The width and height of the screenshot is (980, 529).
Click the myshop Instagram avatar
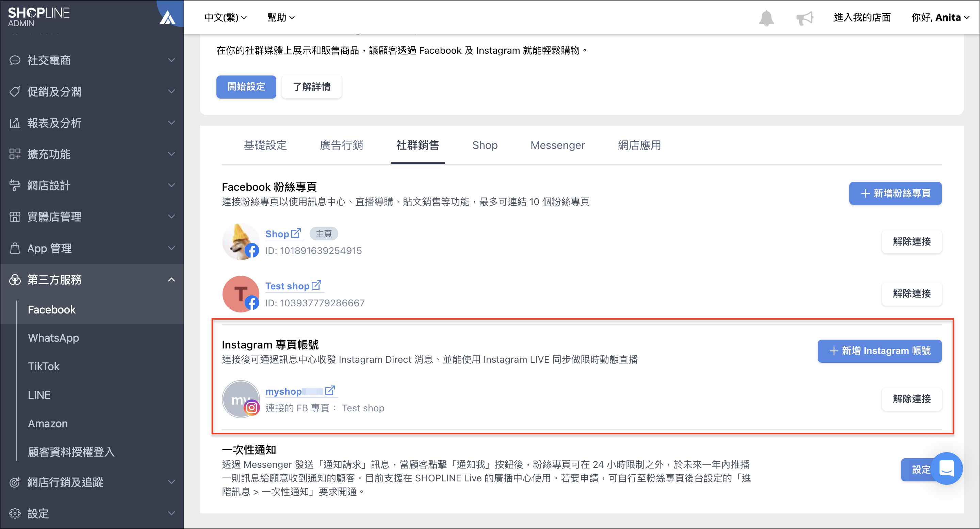[241, 399]
